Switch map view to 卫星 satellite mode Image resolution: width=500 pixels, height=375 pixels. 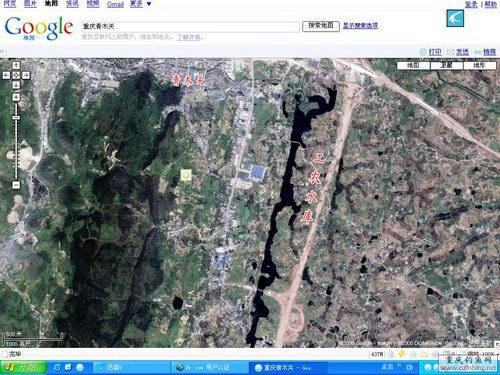(x=446, y=65)
